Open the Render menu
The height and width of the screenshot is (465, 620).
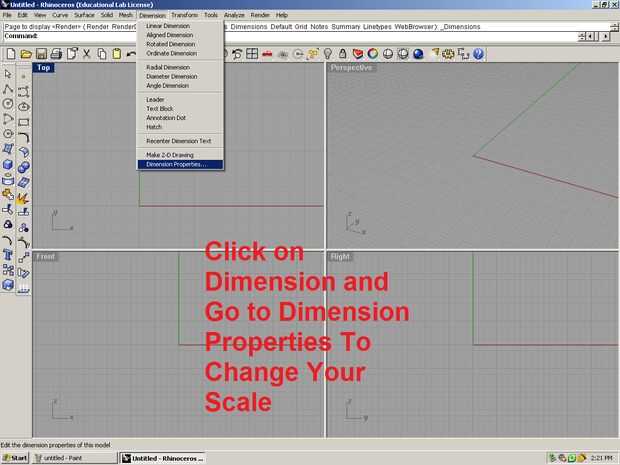point(260,15)
